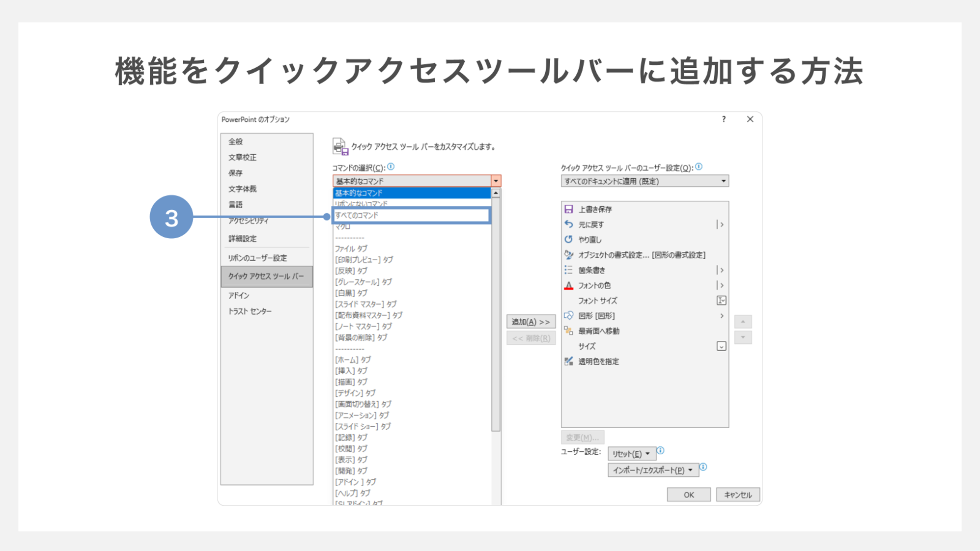Open the インポート/エクスポート(P) dropdown
The width and height of the screenshot is (980, 551).
click(x=652, y=470)
